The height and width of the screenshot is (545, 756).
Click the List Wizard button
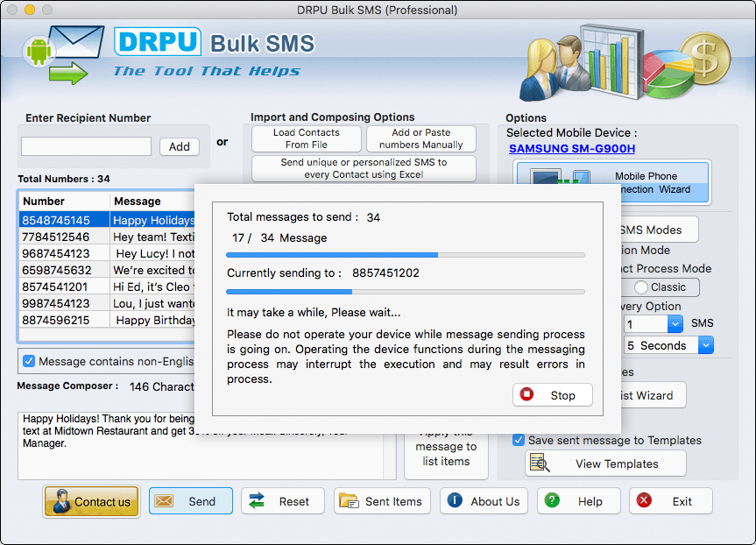pos(653,395)
